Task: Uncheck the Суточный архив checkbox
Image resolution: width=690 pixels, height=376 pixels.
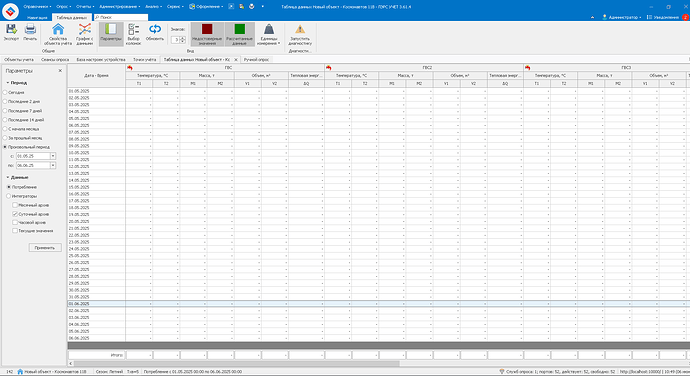Action: (x=15, y=214)
